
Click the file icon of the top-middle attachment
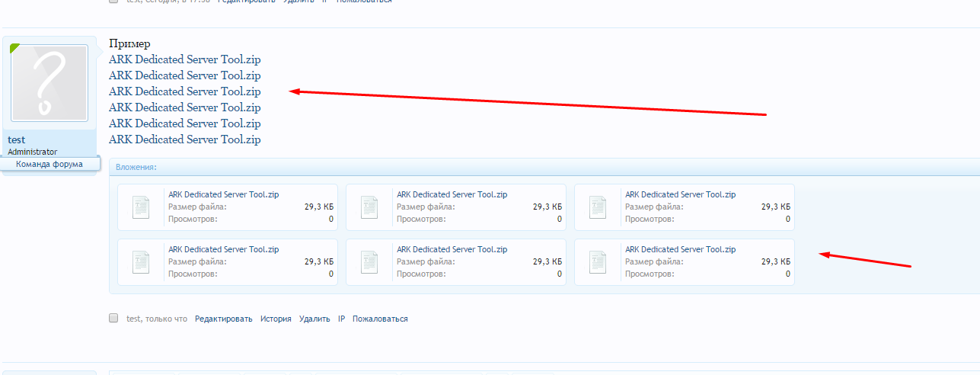[369, 207]
